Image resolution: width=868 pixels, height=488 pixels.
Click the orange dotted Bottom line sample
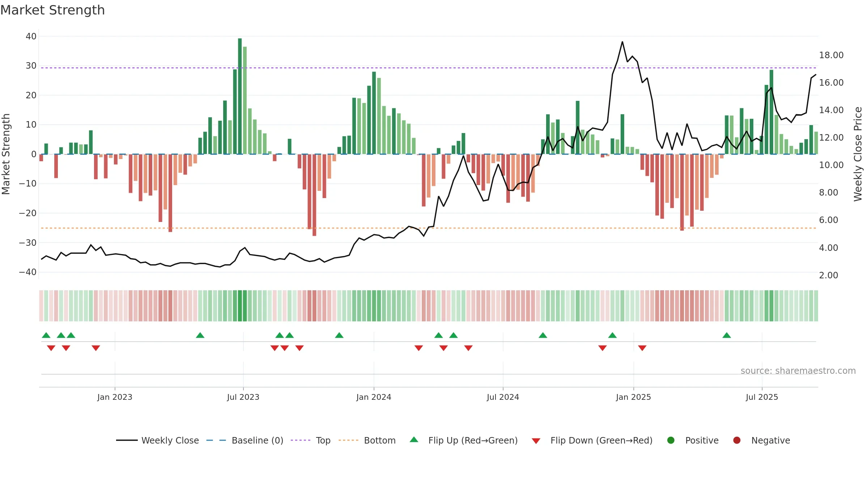click(348, 440)
